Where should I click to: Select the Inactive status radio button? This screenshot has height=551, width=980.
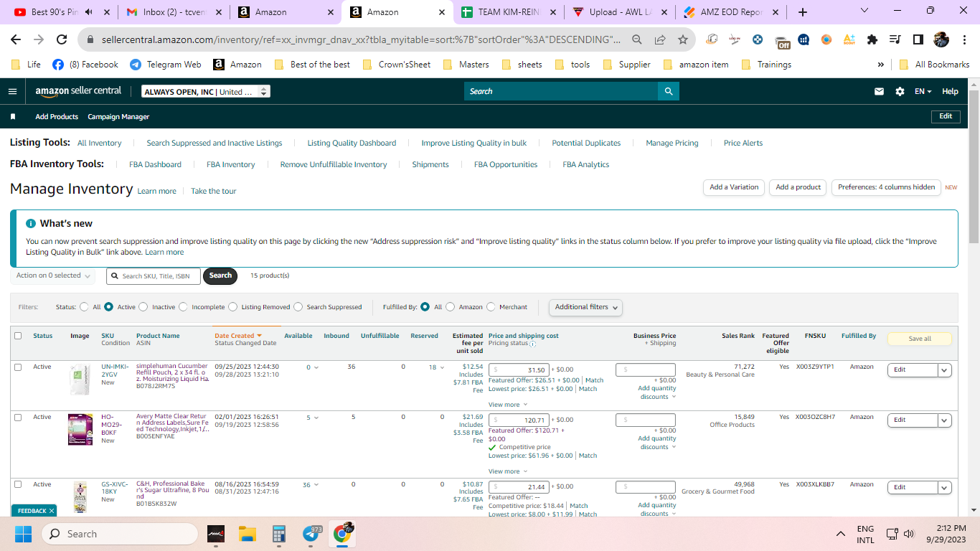click(x=143, y=307)
